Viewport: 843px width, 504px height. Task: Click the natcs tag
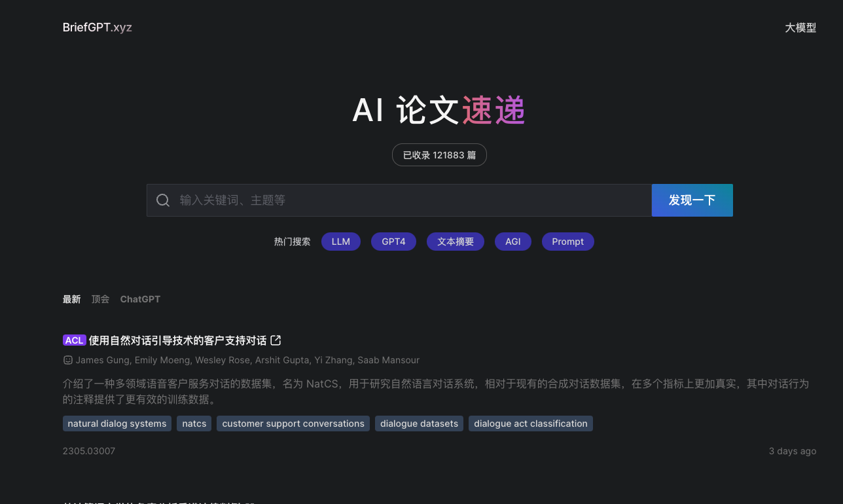[194, 423]
